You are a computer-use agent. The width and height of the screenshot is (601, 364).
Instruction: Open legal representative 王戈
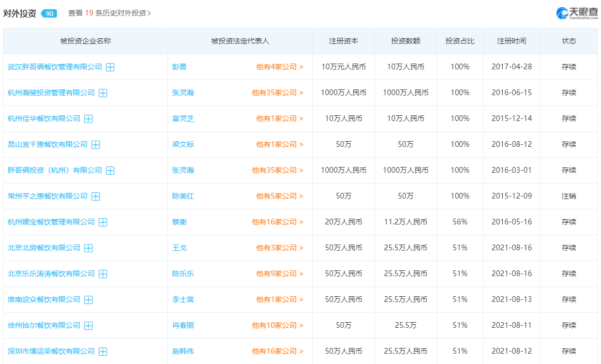point(179,248)
